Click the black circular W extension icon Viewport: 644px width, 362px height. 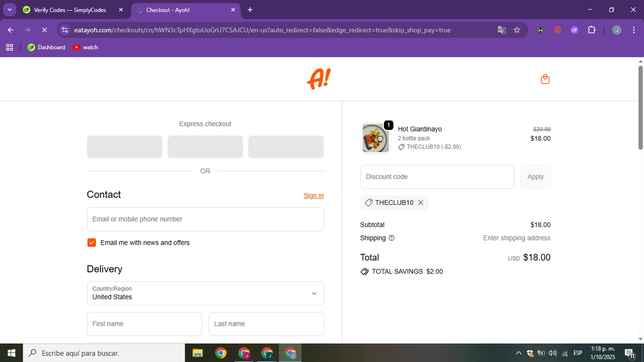point(541,30)
